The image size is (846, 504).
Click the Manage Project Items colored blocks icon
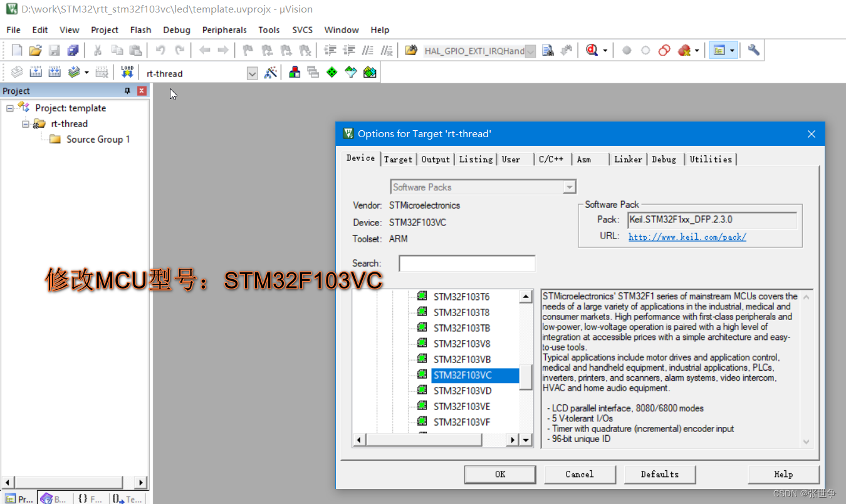coord(295,73)
